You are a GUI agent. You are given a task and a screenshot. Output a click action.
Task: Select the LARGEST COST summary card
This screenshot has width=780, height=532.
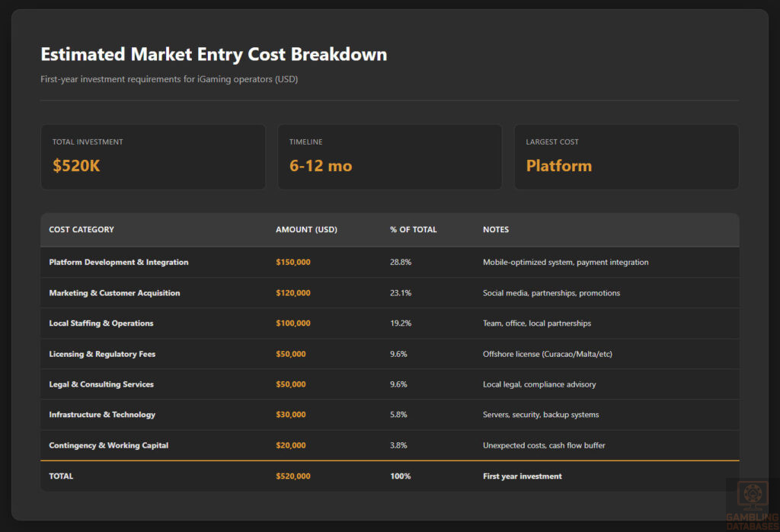pyautogui.click(x=626, y=156)
